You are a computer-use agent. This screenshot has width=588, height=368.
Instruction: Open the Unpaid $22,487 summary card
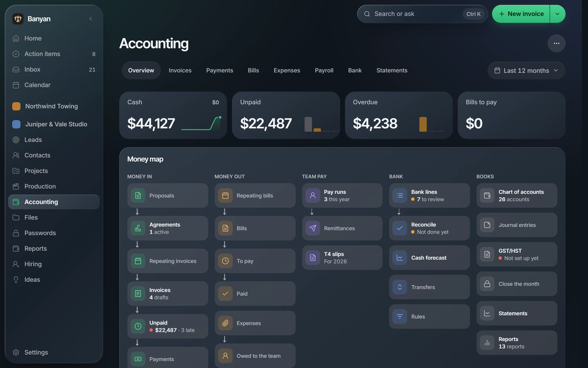click(x=286, y=115)
